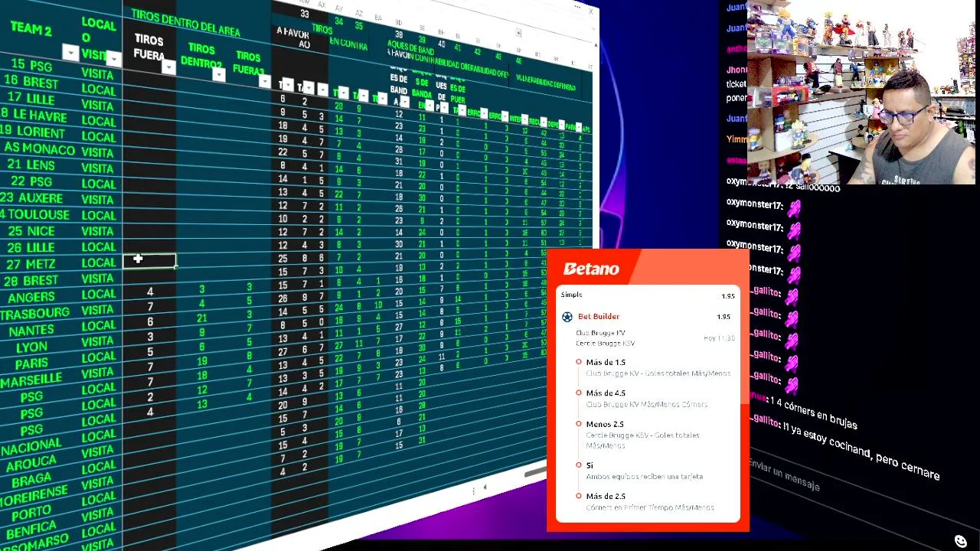This screenshot has width=980, height=551.
Task: Select the 'Más de 4.5' corners selection
Action: pyautogui.click(x=606, y=393)
